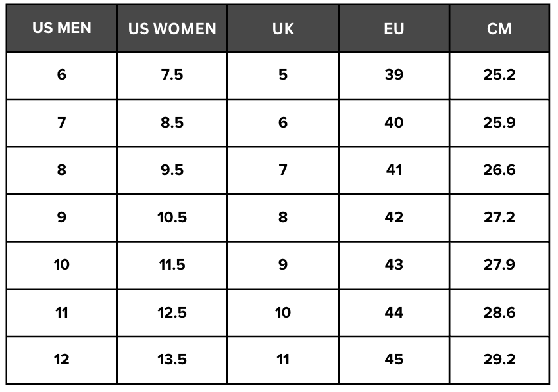Select EU size 43 cell

[x=394, y=265]
